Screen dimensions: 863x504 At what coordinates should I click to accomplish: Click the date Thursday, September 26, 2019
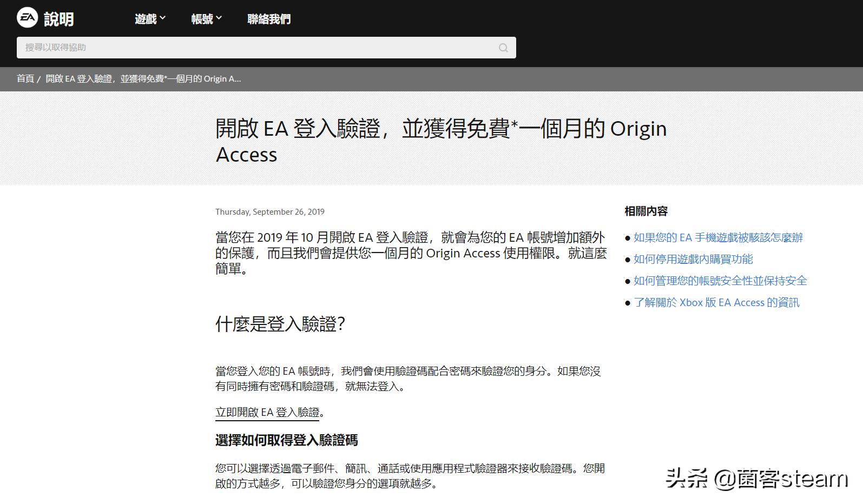pos(270,212)
